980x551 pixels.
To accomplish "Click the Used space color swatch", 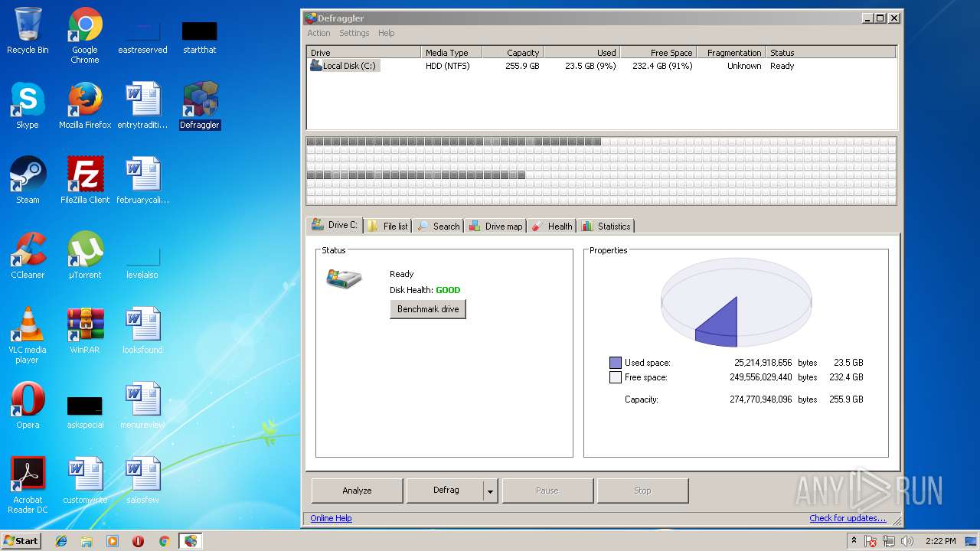I will [x=616, y=363].
